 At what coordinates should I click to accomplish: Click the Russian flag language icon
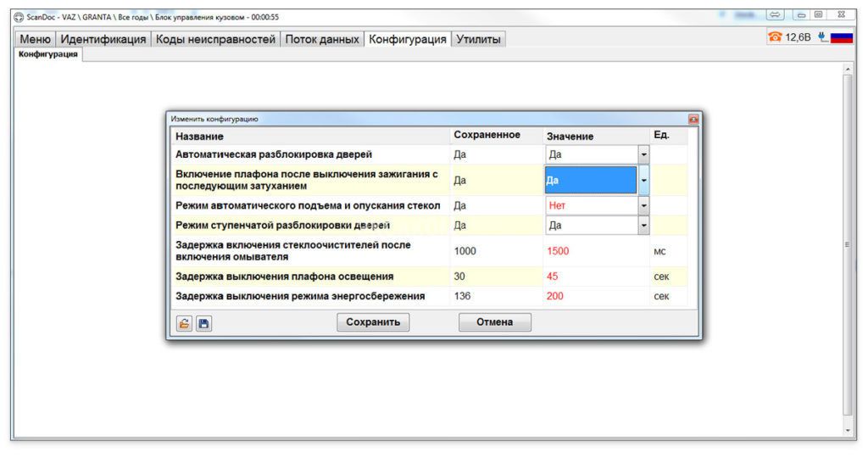pos(841,37)
